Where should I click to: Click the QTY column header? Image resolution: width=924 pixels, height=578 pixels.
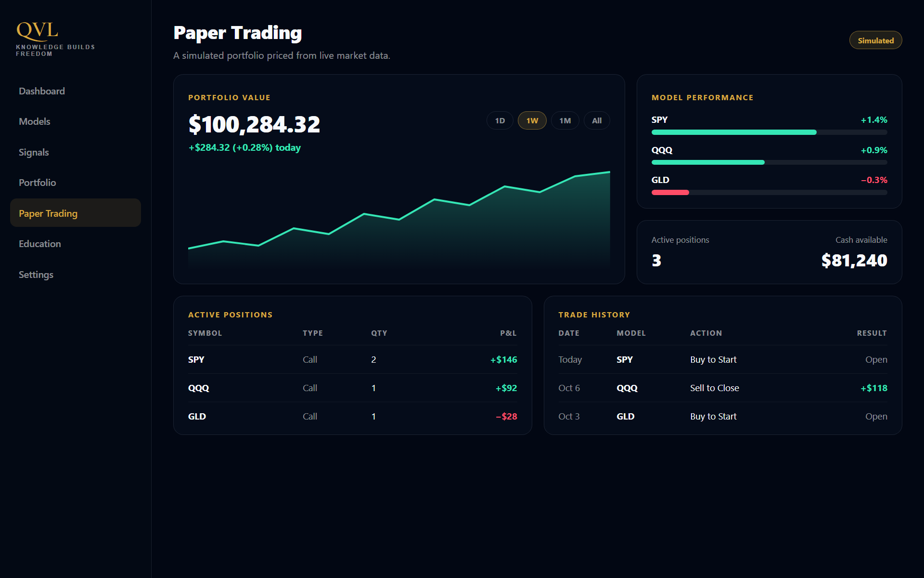379,333
